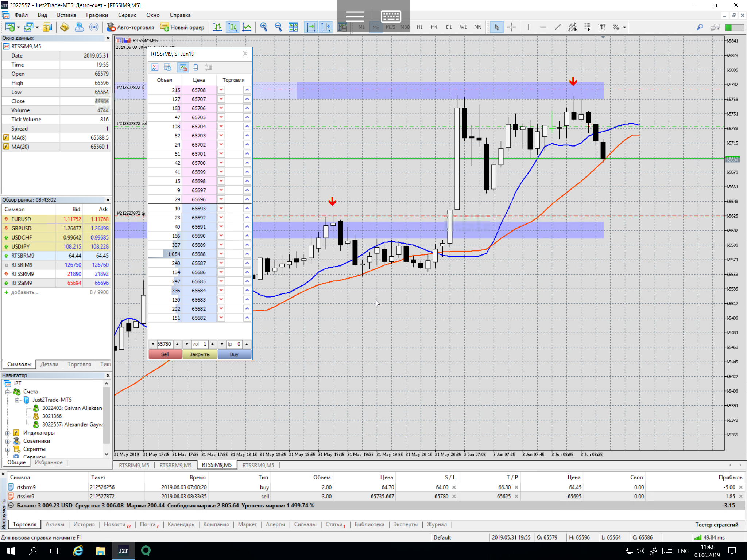Toggle candlestick chart mode
The height and width of the screenshot is (560, 747).
[x=232, y=27]
